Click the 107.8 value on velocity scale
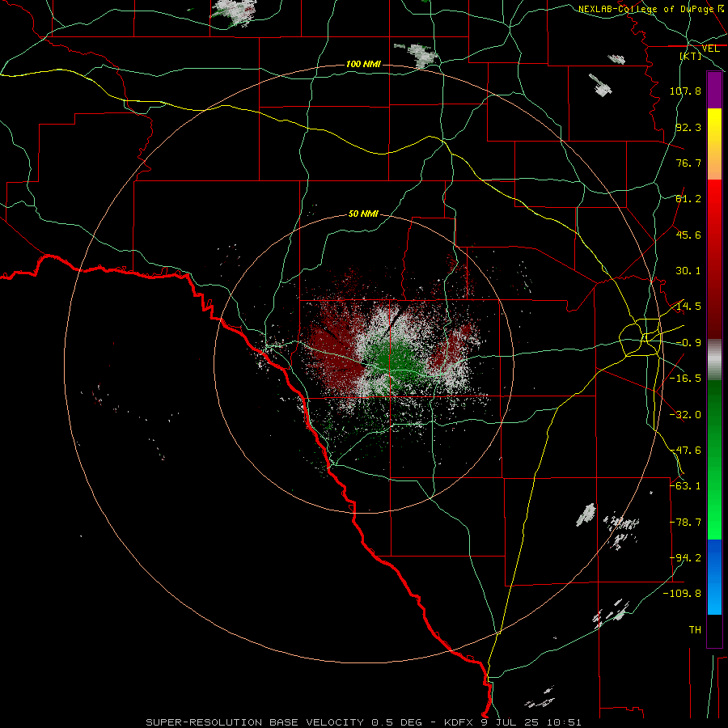This screenshot has width=728, height=728. pos(685,91)
